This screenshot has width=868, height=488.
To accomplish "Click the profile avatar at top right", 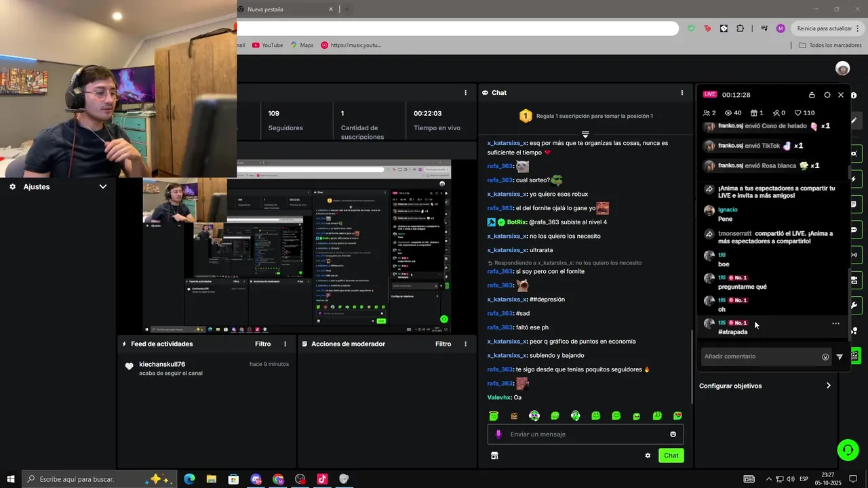I will (842, 68).
